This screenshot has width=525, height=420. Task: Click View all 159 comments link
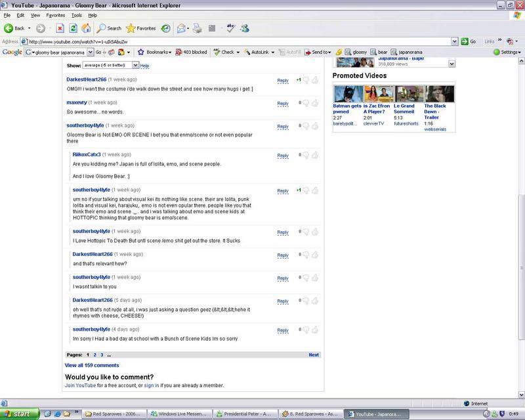[92, 365]
